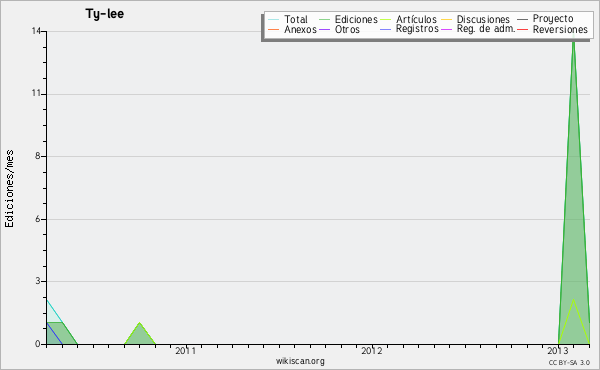Click the small green triangle before 2011
This screenshot has height=370, width=600.
tap(140, 334)
